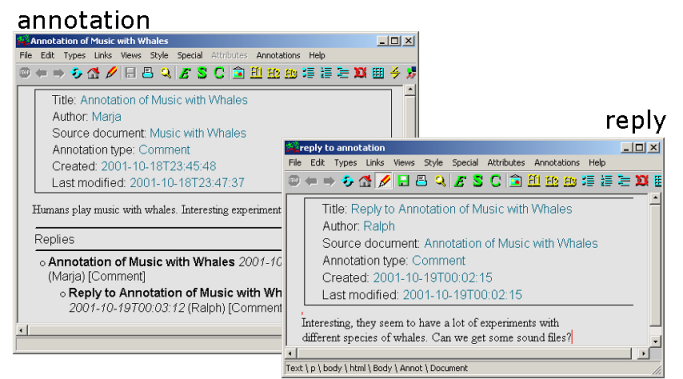Click scroll-up arrow in reply window
Viewport: 683px width, 379px height.
tap(655, 199)
